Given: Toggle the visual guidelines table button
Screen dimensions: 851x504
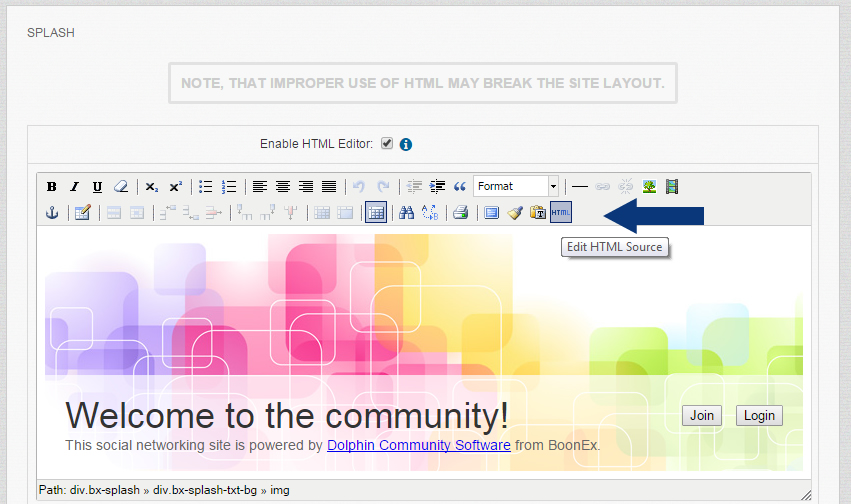Looking at the screenshot, I should (376, 212).
